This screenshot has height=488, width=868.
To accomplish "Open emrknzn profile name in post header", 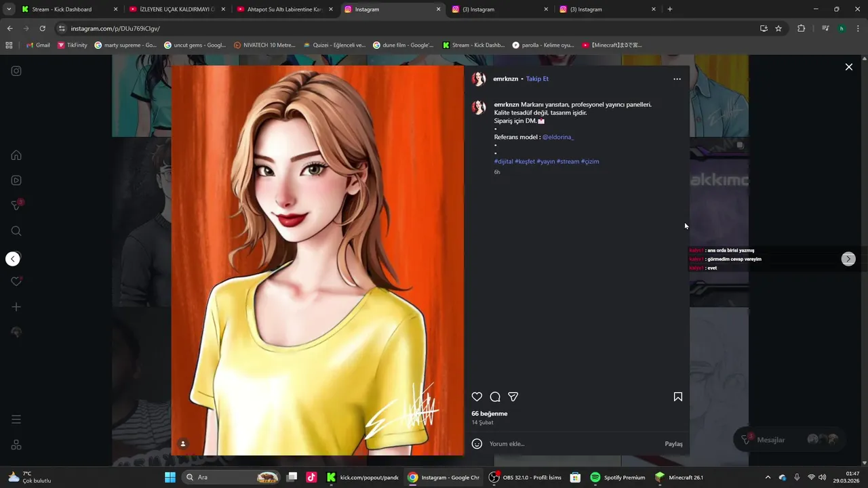I will point(505,79).
